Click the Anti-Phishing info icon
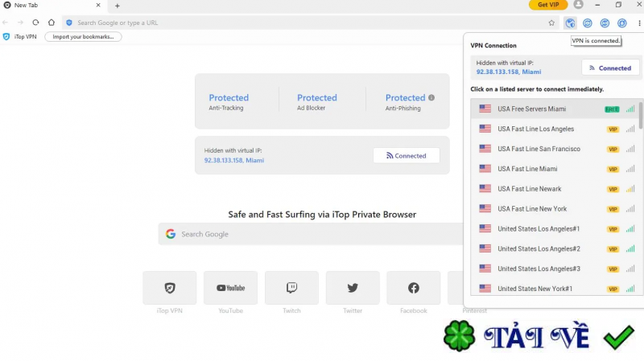The width and height of the screenshot is (644, 361). coord(431,98)
